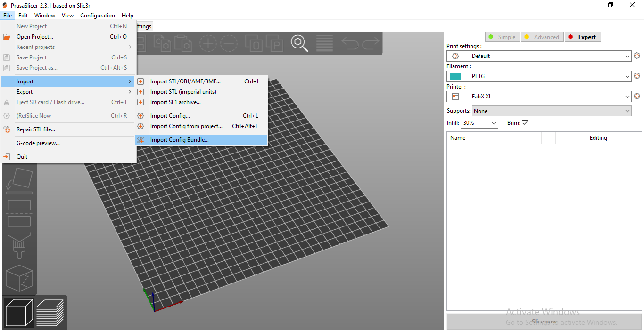Click the PETG filament color swatch

[x=455, y=76]
